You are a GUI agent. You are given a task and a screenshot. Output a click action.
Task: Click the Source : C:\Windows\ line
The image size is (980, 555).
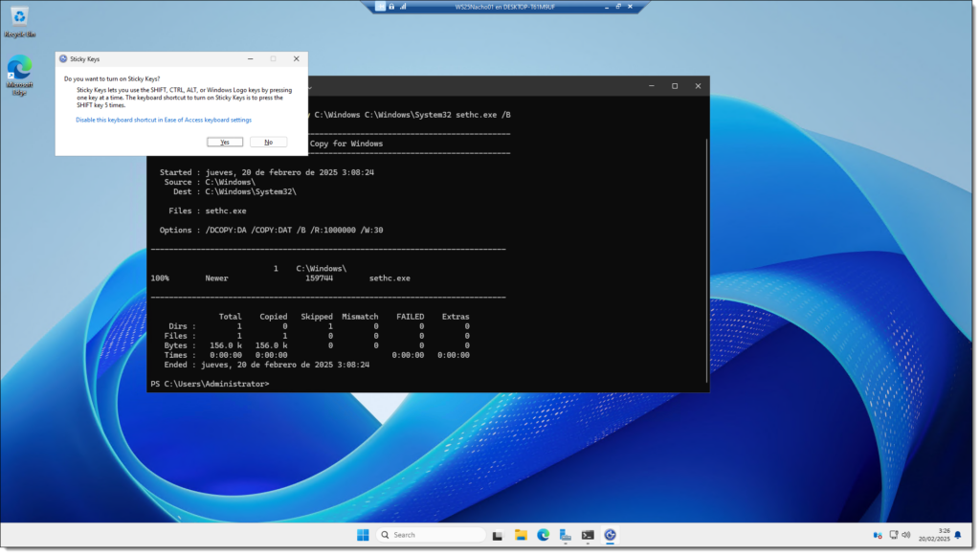point(210,183)
